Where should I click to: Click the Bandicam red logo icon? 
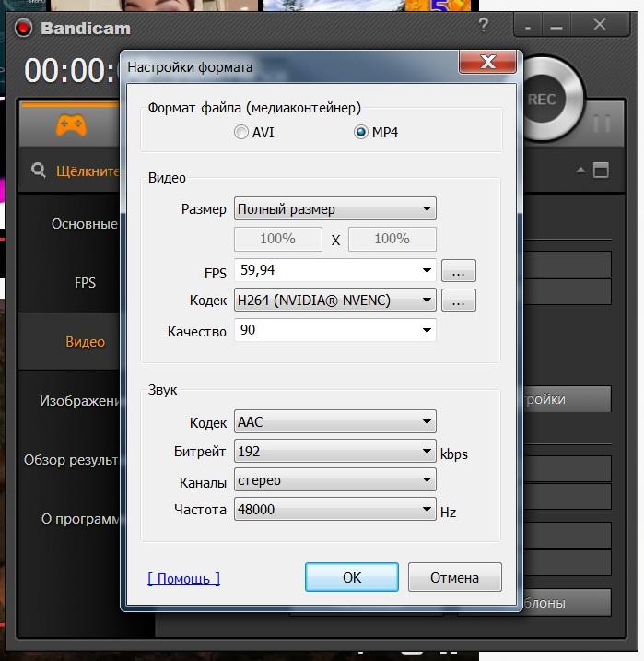pyautogui.click(x=23, y=28)
